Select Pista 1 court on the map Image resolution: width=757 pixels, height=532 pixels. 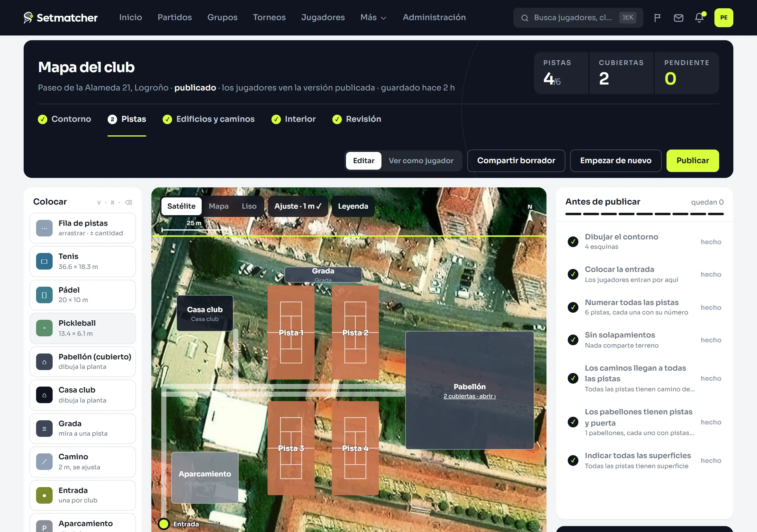point(291,332)
